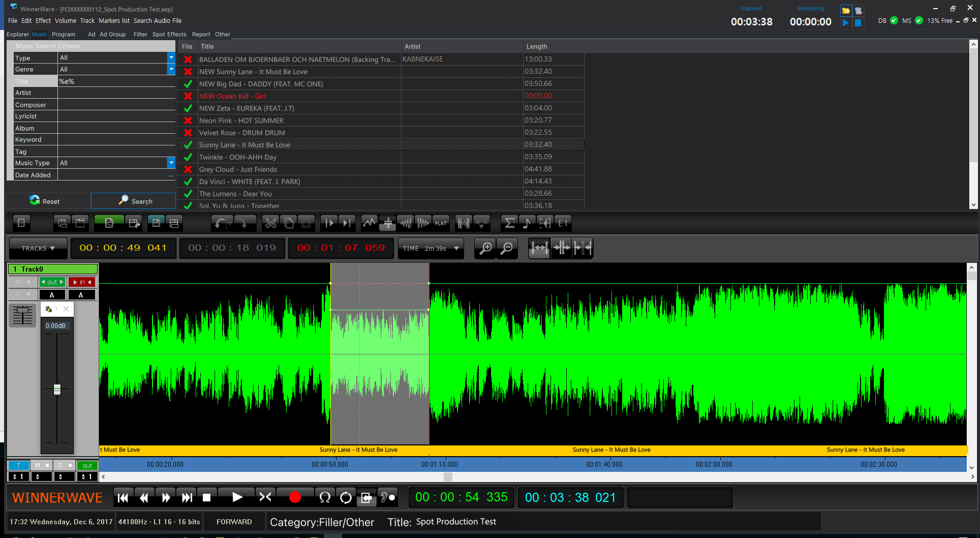This screenshot has width=980, height=538.
Task: Click the Length column header
Action: pos(554,46)
